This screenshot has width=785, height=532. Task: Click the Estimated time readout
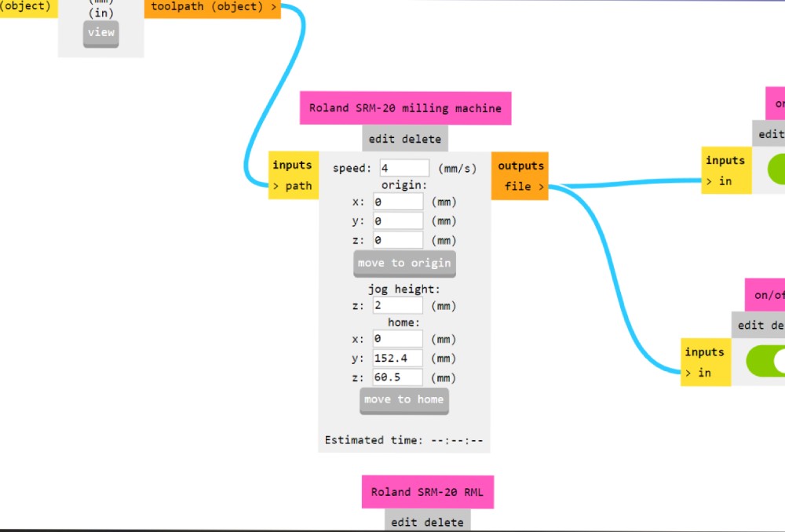click(404, 440)
